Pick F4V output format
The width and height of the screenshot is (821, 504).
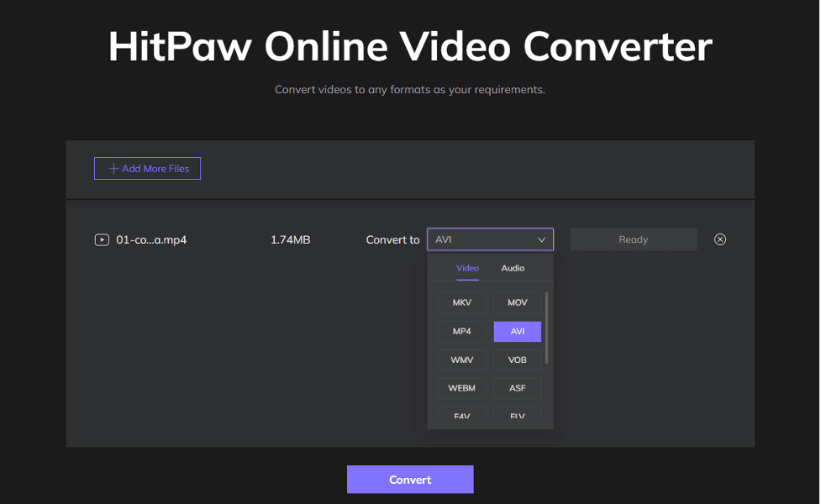tap(461, 415)
